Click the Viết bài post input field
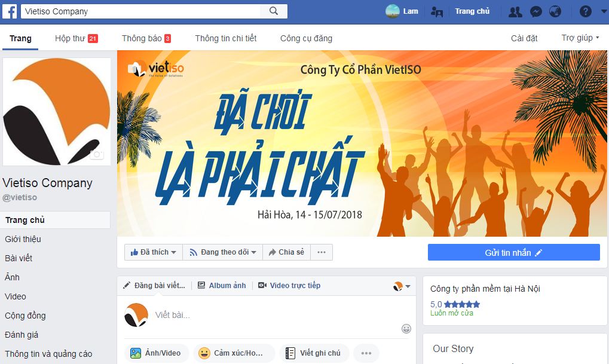 pyautogui.click(x=272, y=315)
